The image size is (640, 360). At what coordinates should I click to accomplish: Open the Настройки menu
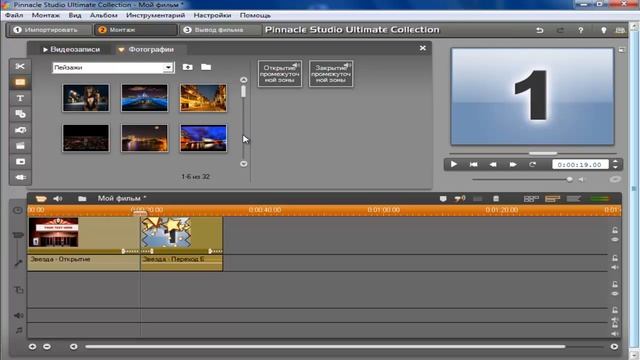212,15
